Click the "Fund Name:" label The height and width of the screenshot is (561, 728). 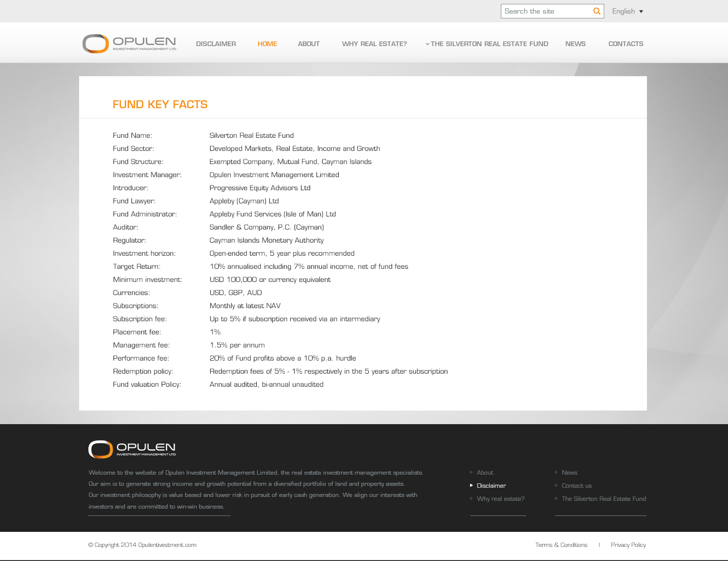coord(132,135)
